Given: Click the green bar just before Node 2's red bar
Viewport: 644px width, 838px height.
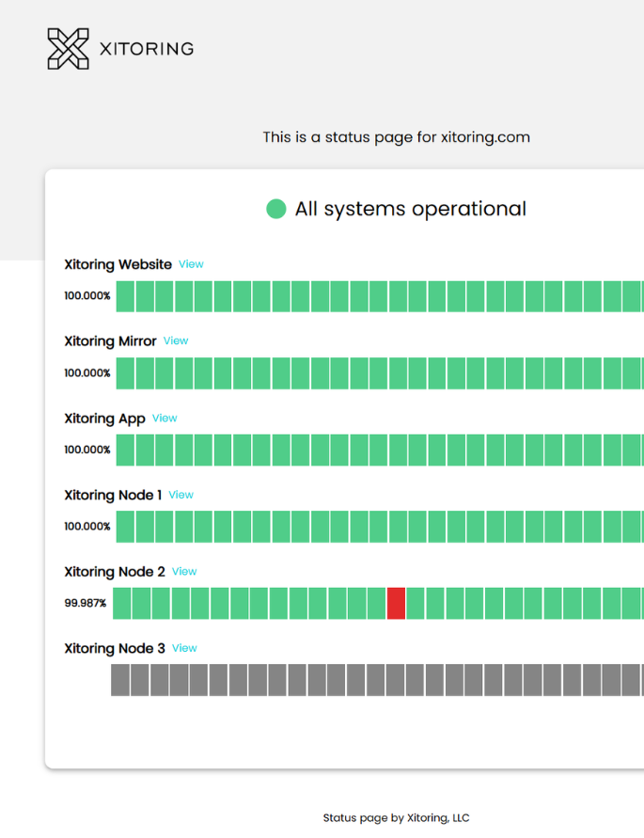Looking at the screenshot, I should coord(376,604).
